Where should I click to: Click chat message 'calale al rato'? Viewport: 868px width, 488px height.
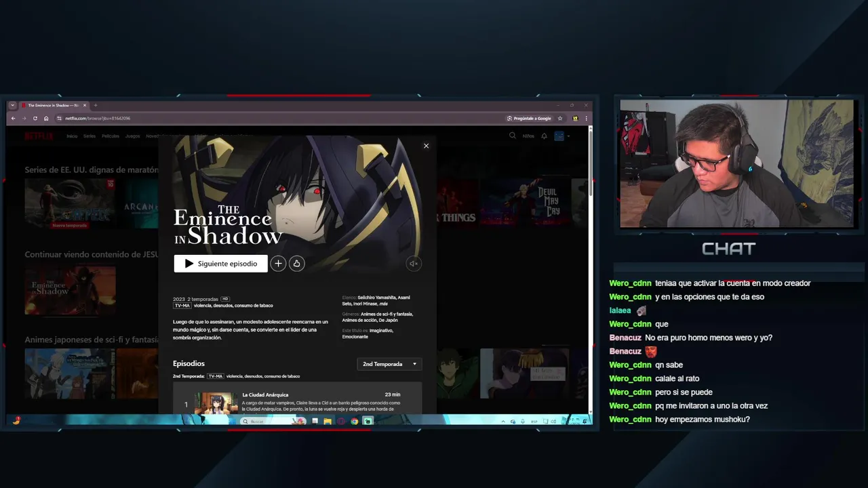coord(677,379)
